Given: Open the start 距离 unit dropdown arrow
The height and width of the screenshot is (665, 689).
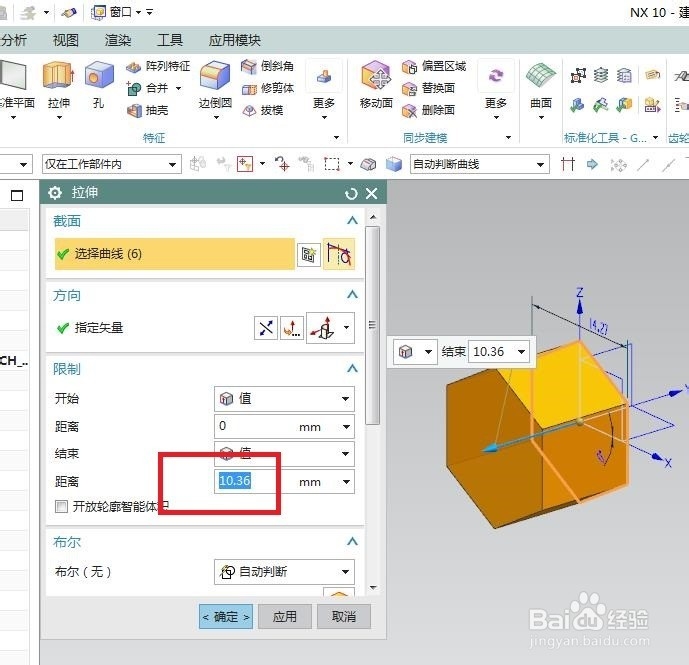Looking at the screenshot, I should click(x=346, y=427).
